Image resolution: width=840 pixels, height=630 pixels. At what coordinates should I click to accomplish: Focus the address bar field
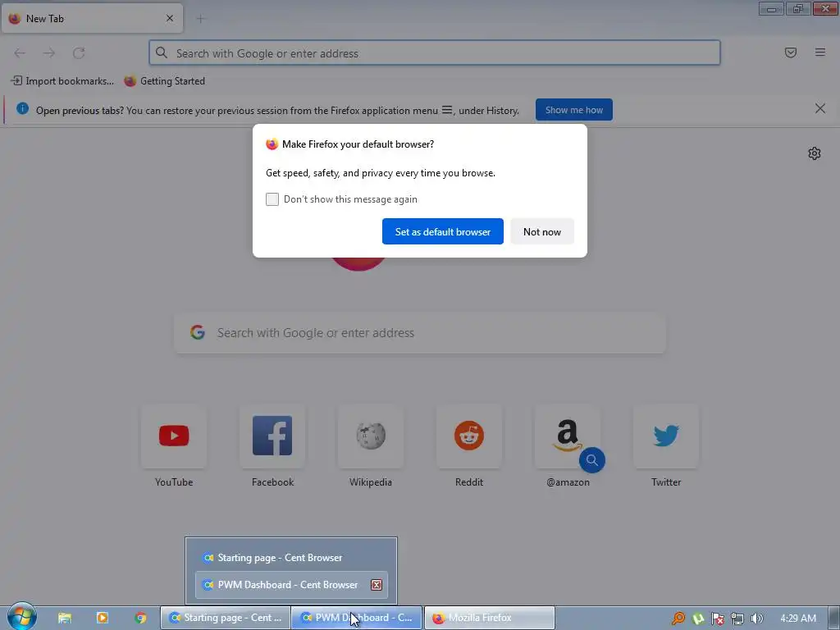(x=435, y=53)
